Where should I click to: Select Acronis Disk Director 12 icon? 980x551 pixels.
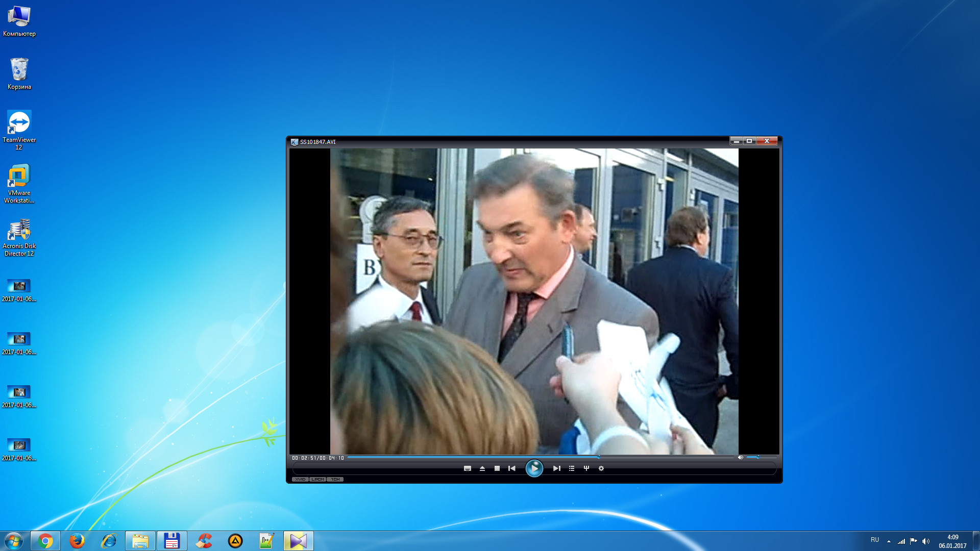19,238
